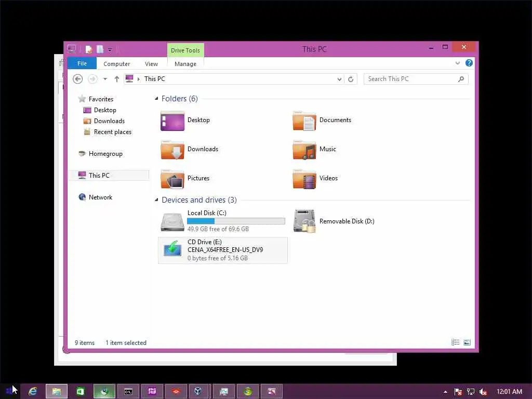Click the Back navigation arrow
The image size is (532, 399).
[78, 79]
